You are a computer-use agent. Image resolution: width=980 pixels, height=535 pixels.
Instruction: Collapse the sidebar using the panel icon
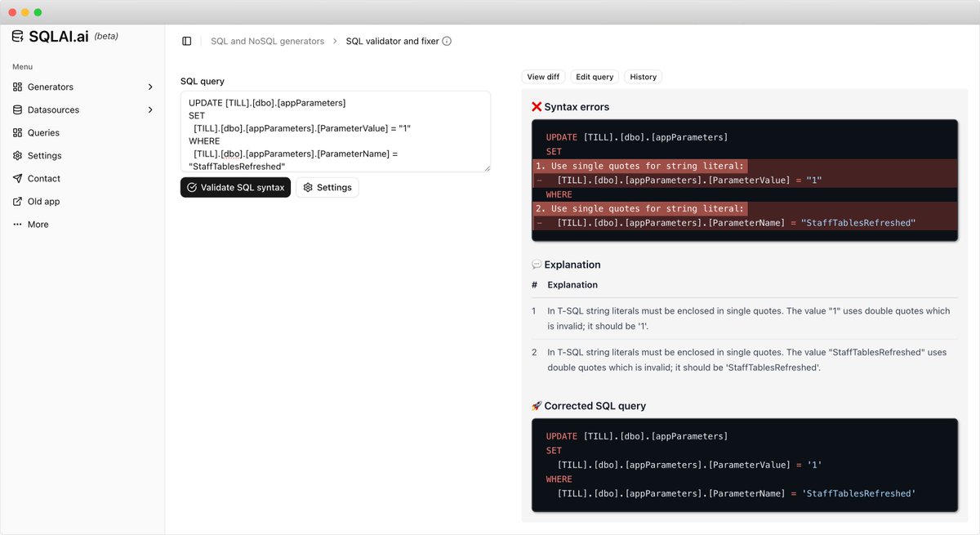pyautogui.click(x=186, y=40)
